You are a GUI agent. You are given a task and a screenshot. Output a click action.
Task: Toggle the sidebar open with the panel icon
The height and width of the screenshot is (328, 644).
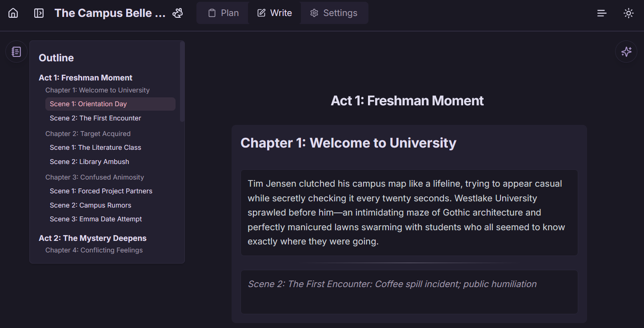point(39,13)
